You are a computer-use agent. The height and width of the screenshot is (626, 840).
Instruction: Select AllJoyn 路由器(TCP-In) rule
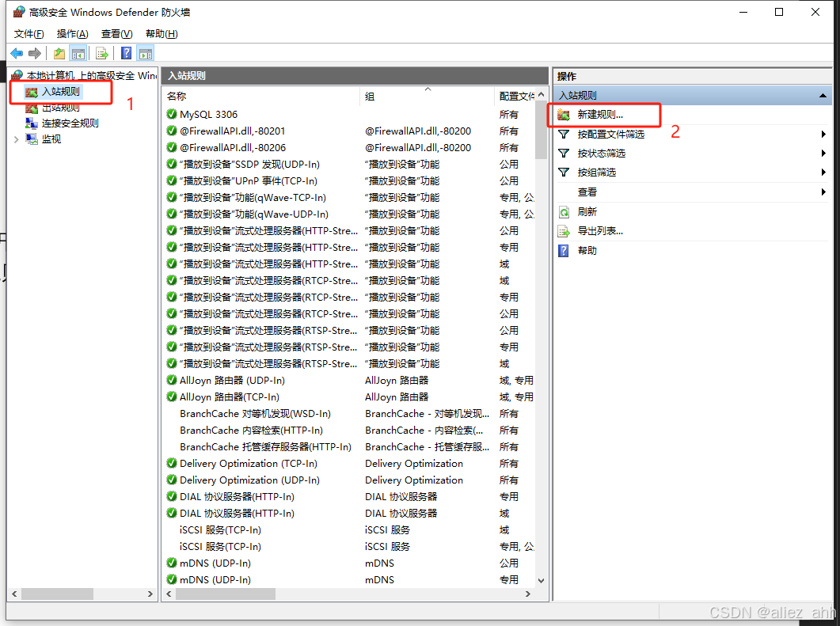coord(230,396)
